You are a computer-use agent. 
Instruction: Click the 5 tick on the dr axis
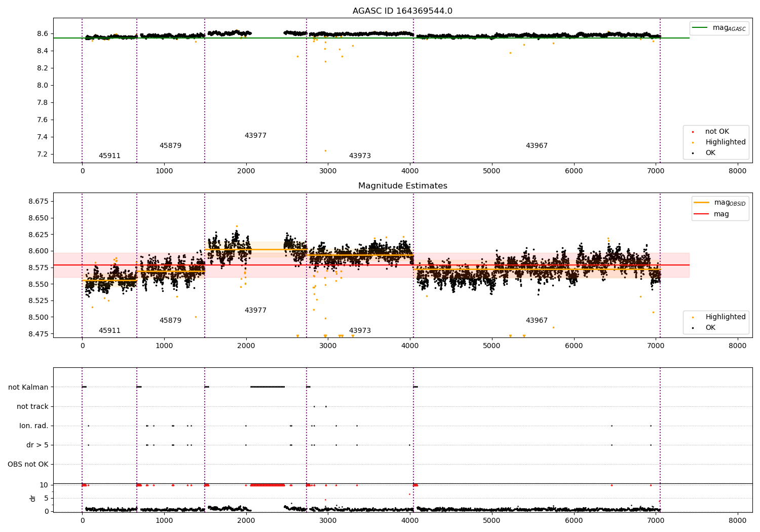coord(46,499)
